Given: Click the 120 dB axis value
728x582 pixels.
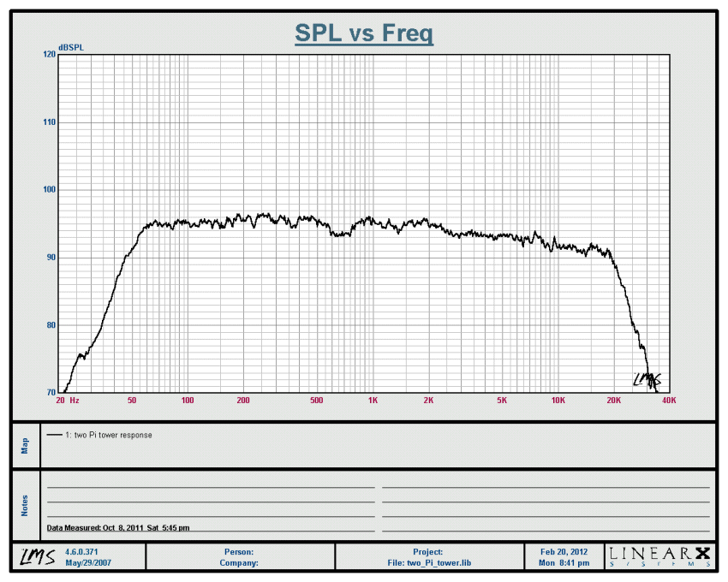Looking at the screenshot, I should coord(49,54).
